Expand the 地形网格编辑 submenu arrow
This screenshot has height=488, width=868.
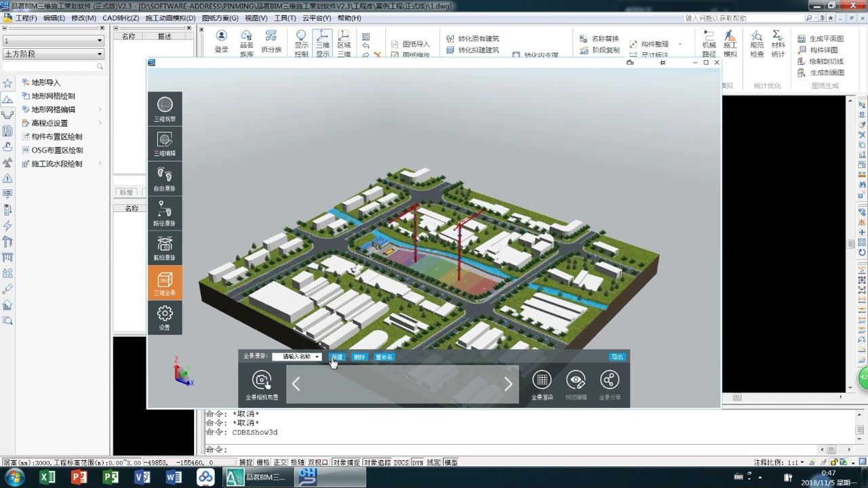pos(100,109)
